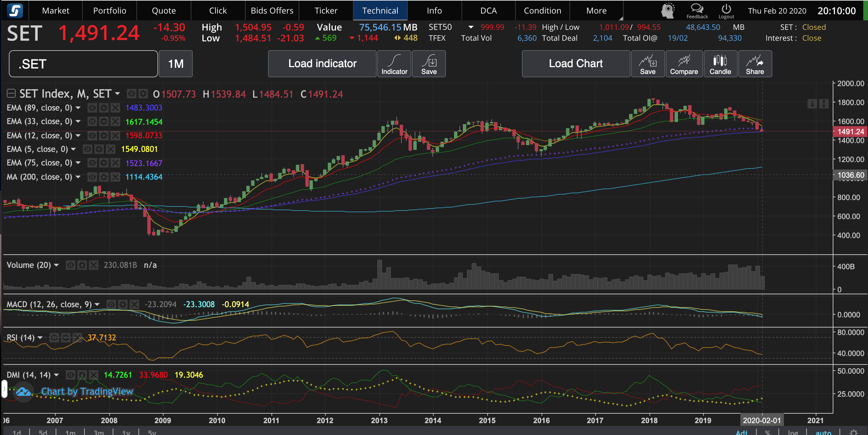Save the indicator template

pos(429,64)
